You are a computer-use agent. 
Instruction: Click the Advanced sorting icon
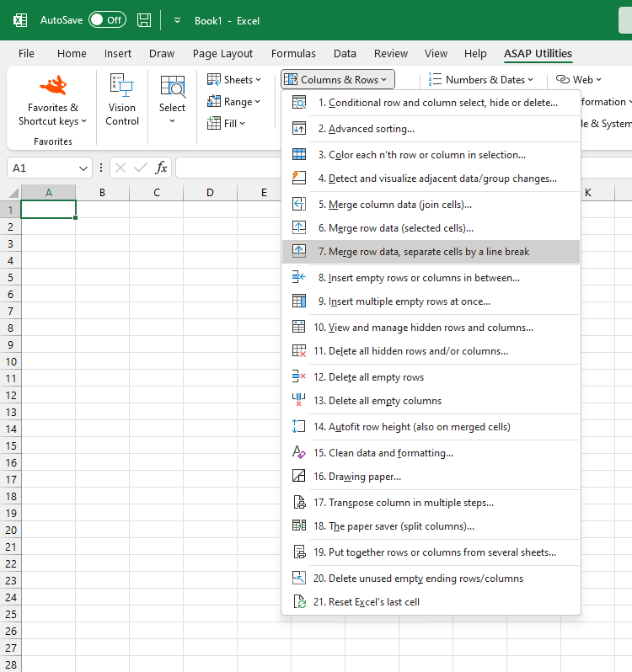tap(299, 129)
